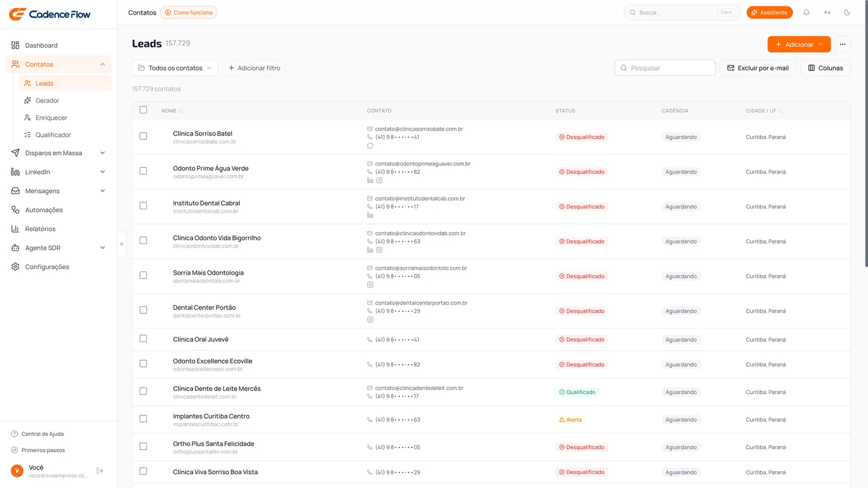The image size is (868, 488).
Task: Click user avatar V
Action: tap(17, 471)
